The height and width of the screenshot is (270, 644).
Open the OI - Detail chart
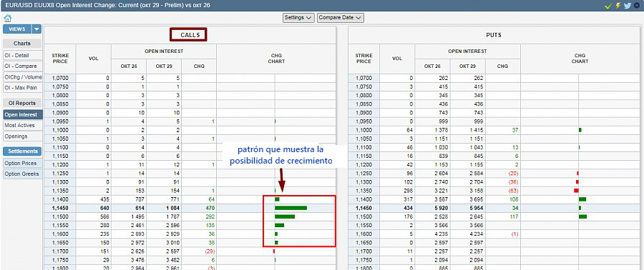tap(22, 55)
